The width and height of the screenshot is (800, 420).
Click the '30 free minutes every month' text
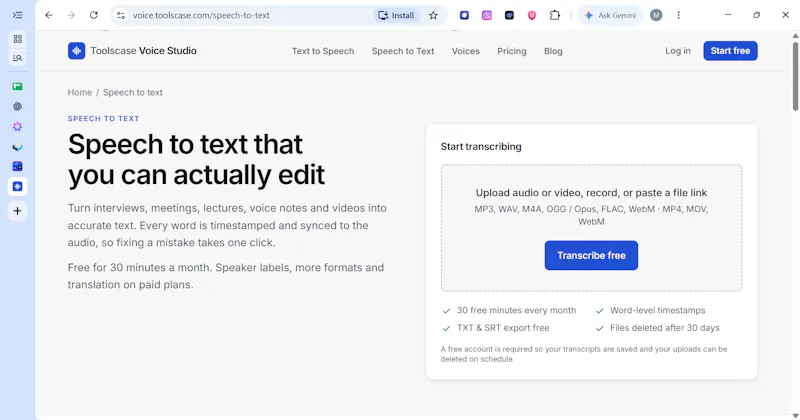point(516,310)
